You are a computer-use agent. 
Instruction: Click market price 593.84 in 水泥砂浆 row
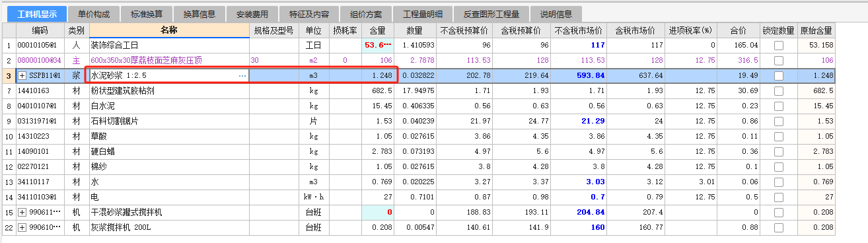pyautogui.click(x=578, y=76)
